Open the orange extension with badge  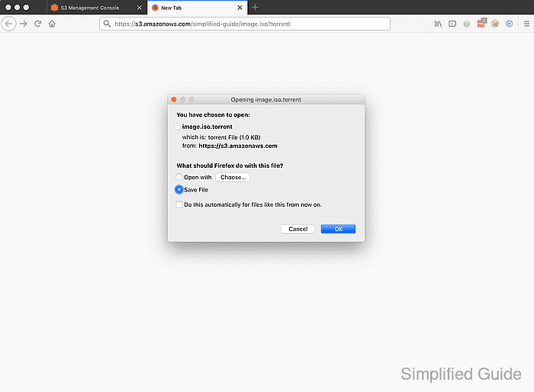point(481,23)
